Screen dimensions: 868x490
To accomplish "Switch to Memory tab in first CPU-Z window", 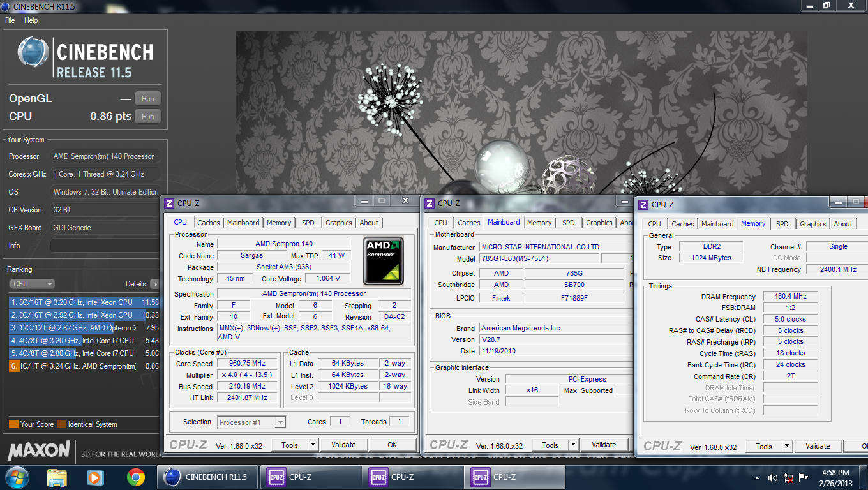I will tap(279, 223).
